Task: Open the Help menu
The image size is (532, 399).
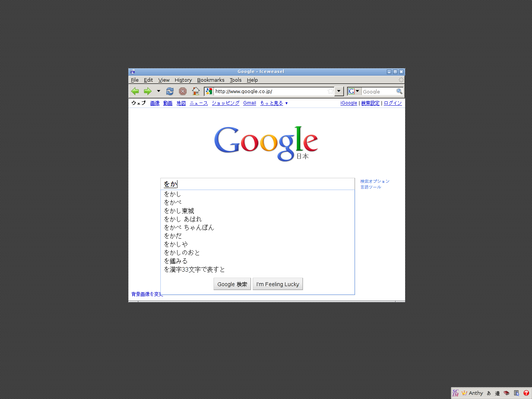Action: coord(252,80)
